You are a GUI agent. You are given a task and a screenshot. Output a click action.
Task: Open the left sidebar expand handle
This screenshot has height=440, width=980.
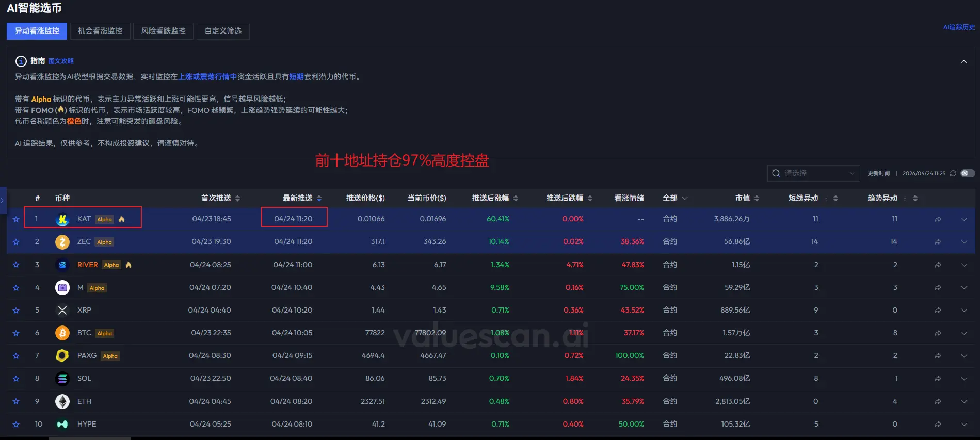(x=3, y=200)
